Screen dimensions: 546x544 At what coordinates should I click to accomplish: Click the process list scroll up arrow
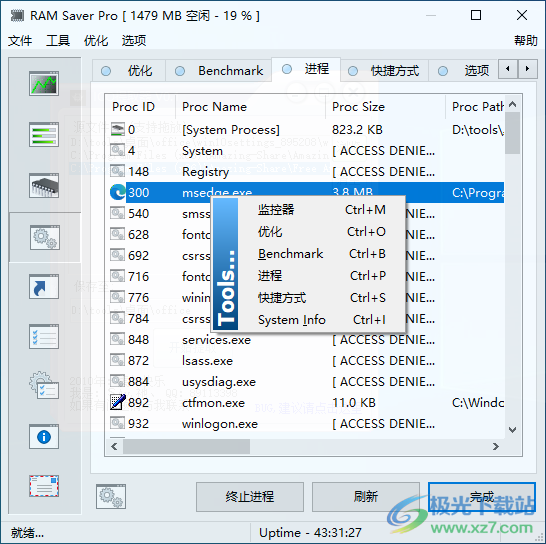(x=513, y=104)
